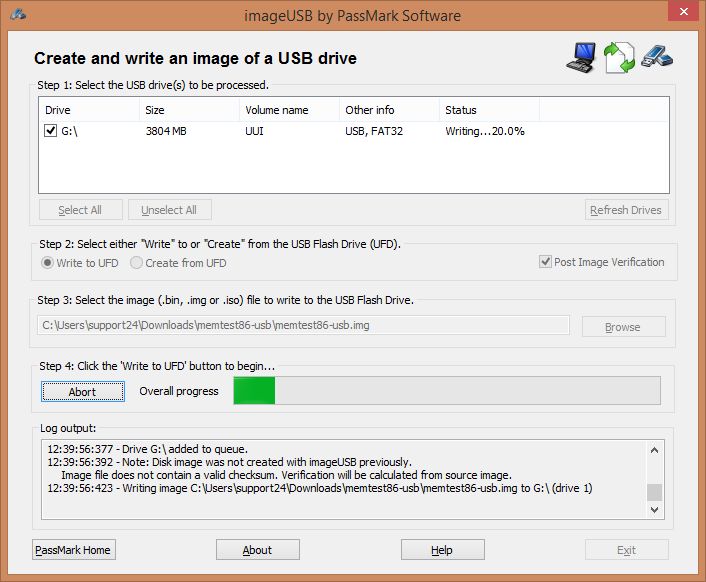706x582 pixels.
Task: Click the Refresh Drives button
Action: 626,210
